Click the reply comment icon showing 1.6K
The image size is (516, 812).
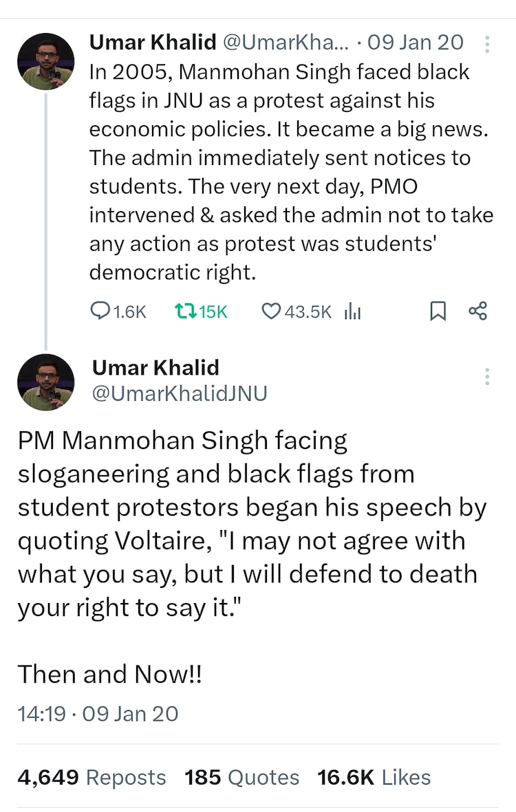point(100,311)
